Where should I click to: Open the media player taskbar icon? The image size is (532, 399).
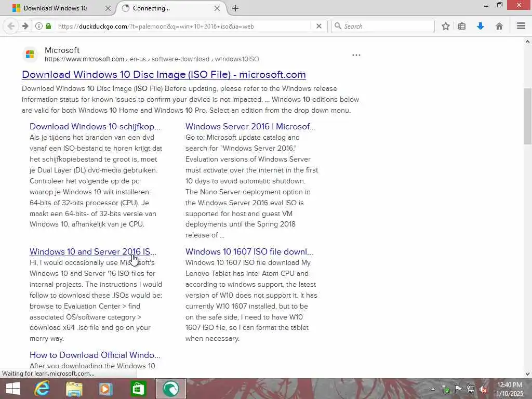[x=106, y=389]
